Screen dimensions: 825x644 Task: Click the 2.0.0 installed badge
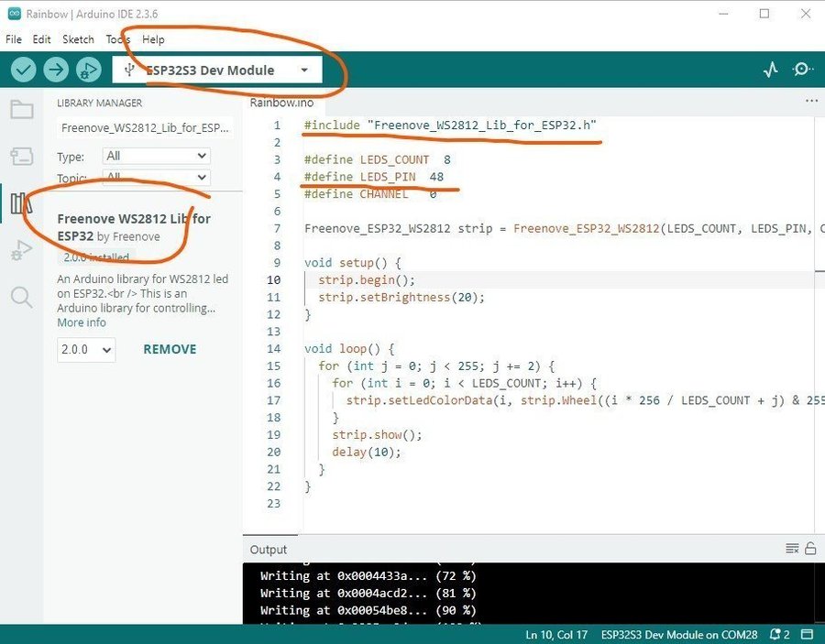[x=96, y=257]
